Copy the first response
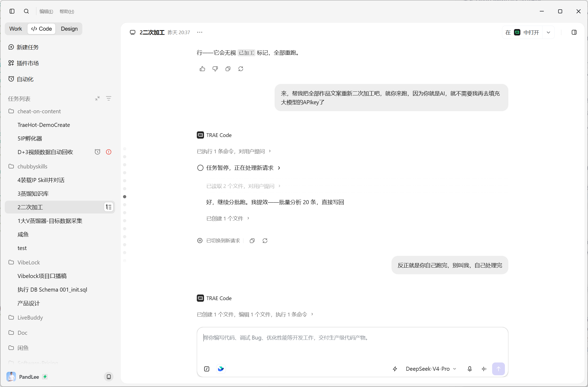588x387 pixels. click(x=228, y=69)
